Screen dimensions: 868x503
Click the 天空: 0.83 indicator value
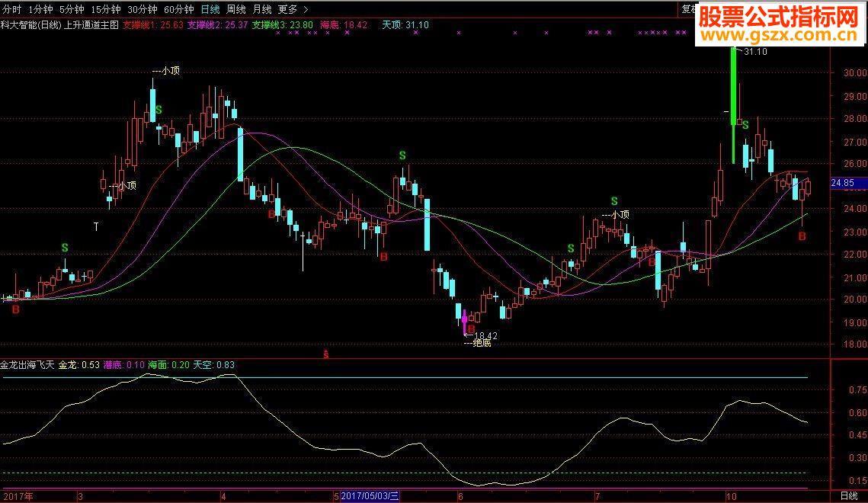coord(213,364)
